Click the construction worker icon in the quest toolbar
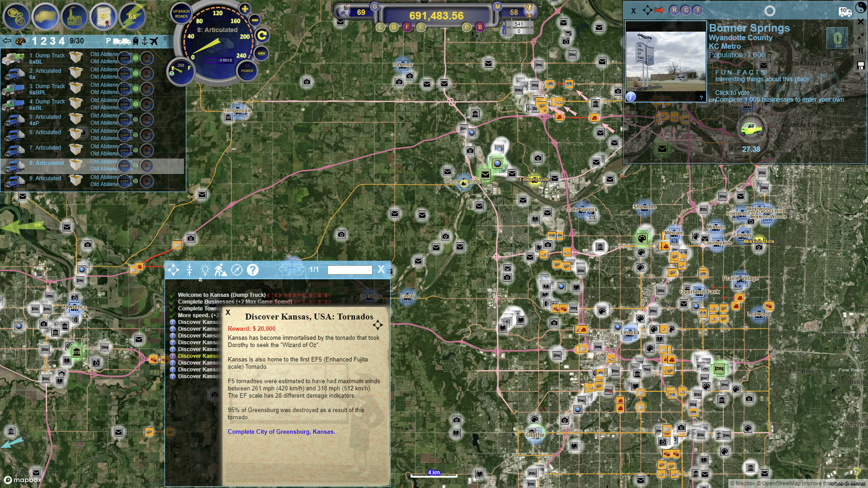This screenshot has width=868, height=488. (x=221, y=270)
